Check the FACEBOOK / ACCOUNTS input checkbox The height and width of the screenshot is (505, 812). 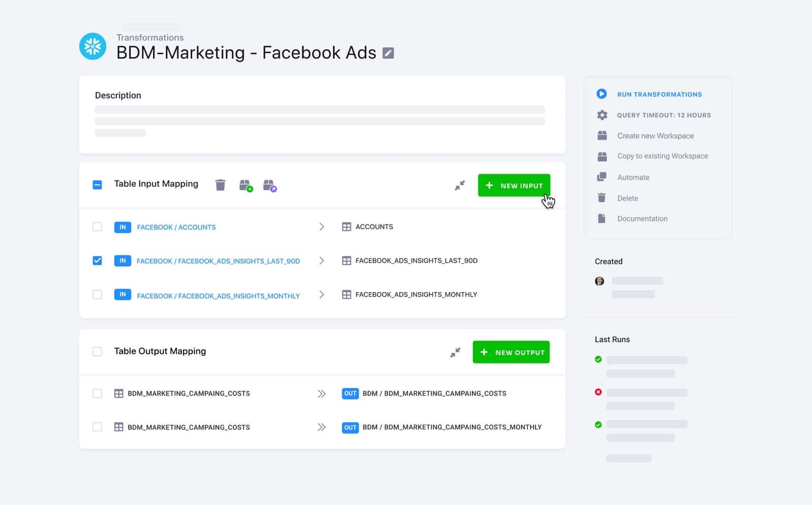97,227
